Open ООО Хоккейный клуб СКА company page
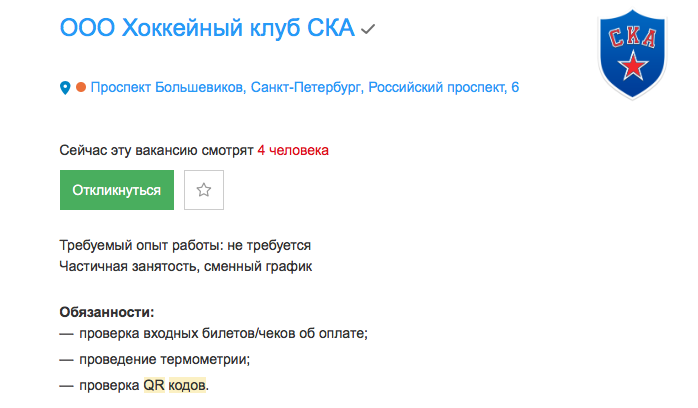Image resolution: width=698 pixels, height=408 pixels. [x=207, y=28]
